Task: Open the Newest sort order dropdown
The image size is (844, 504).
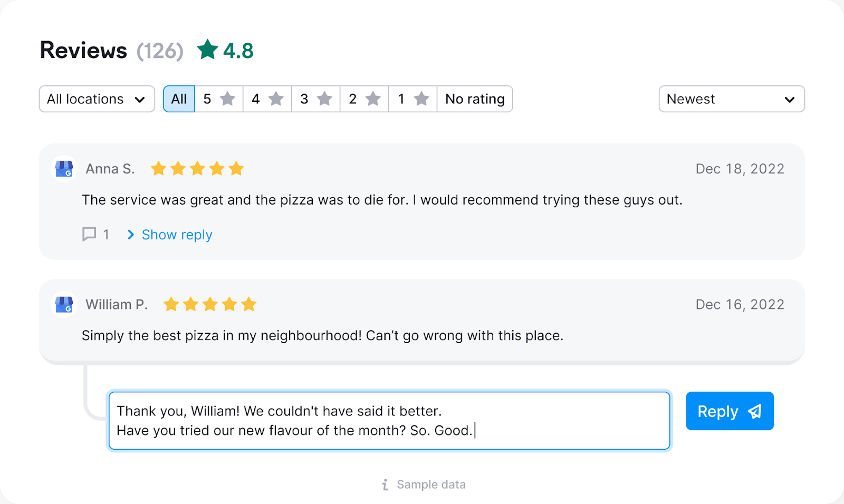Action: point(731,99)
